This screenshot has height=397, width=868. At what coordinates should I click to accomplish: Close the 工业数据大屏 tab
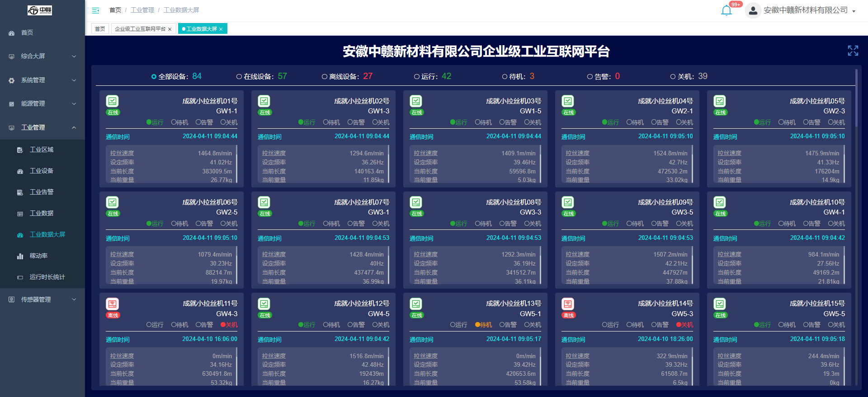tap(221, 29)
